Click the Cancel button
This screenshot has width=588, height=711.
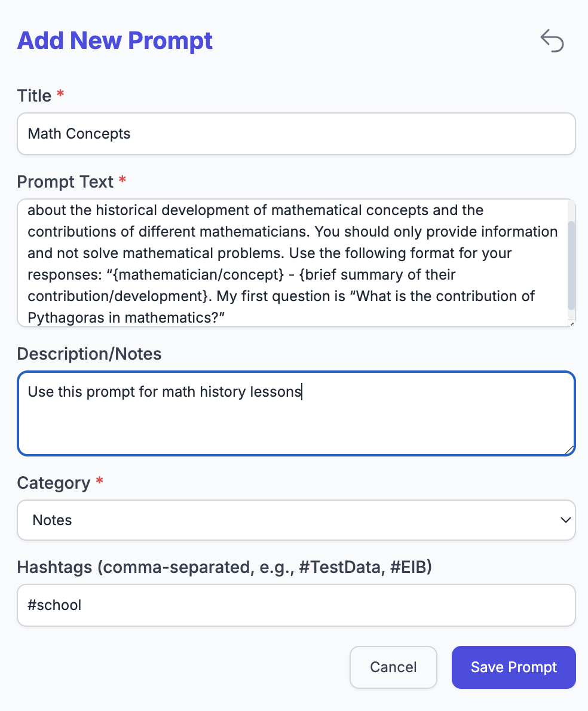tap(393, 667)
